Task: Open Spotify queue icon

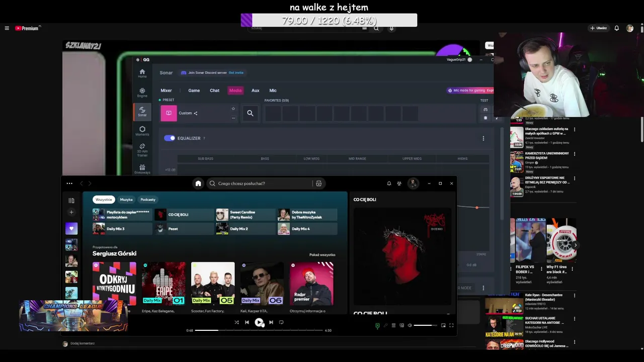Action: tap(393, 325)
